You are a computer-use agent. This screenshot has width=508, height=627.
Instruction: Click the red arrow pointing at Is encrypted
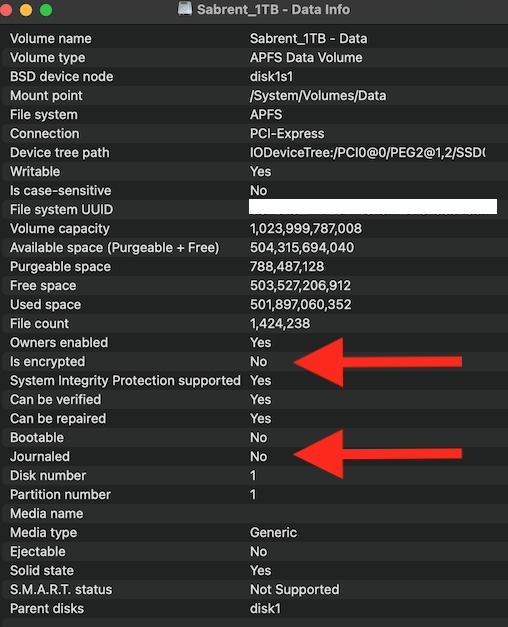(378, 362)
